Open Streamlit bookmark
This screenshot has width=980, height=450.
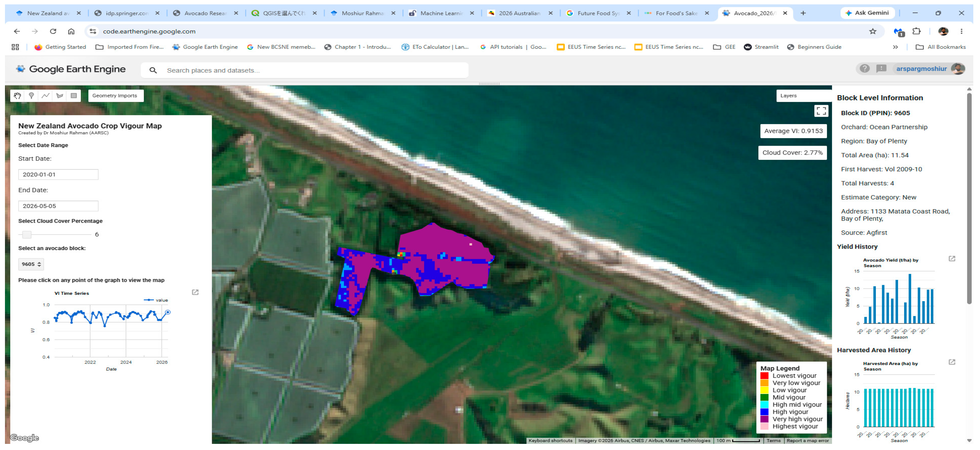tap(761, 47)
